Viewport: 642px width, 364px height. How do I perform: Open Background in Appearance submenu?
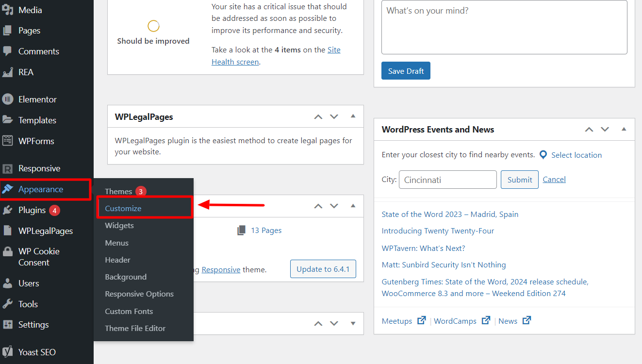point(126,277)
